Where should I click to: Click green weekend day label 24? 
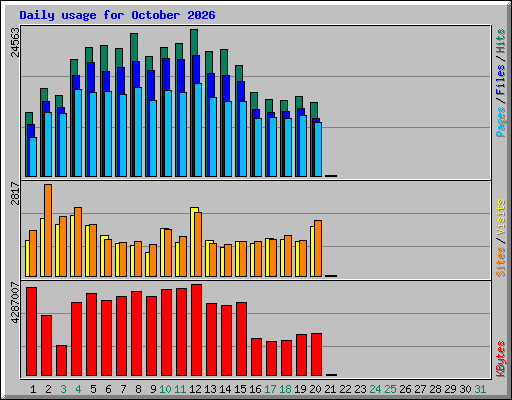coord(375,389)
